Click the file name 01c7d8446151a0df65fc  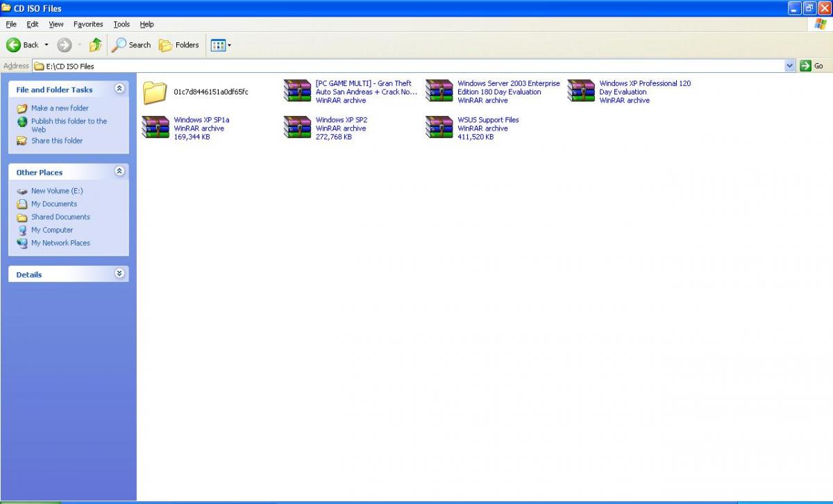pos(211,92)
